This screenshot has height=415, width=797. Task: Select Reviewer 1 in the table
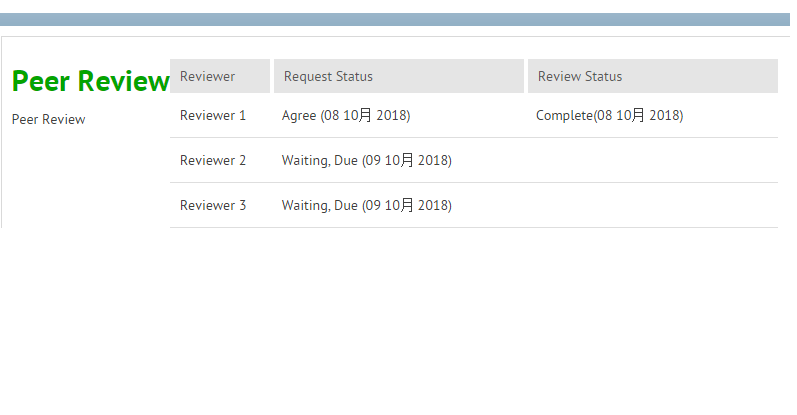[x=213, y=115]
